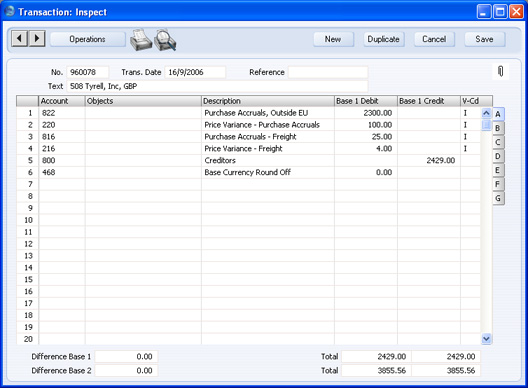
Task: Click debit value 100.00
Action: 380,125
